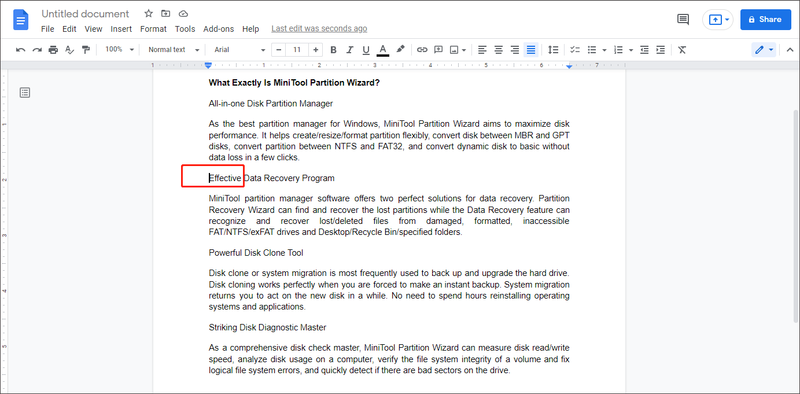The height and width of the screenshot is (394, 800).
Task: Open the Tools menu
Action: coord(185,29)
